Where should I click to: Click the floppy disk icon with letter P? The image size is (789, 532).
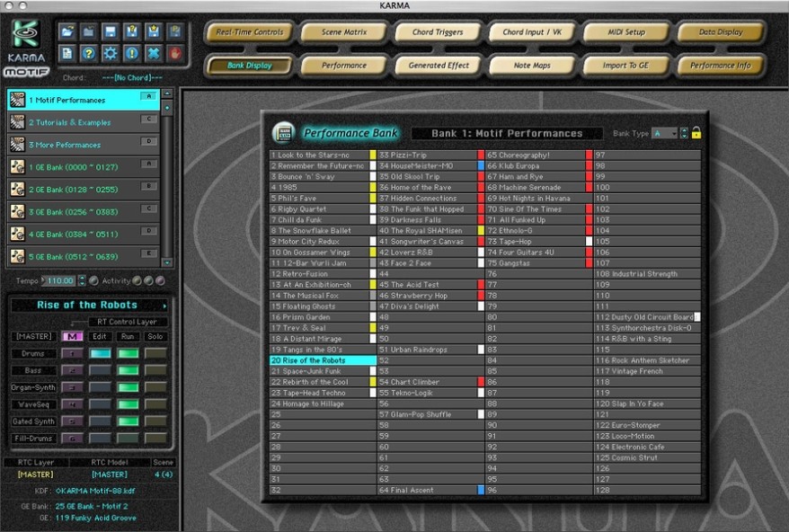175,32
